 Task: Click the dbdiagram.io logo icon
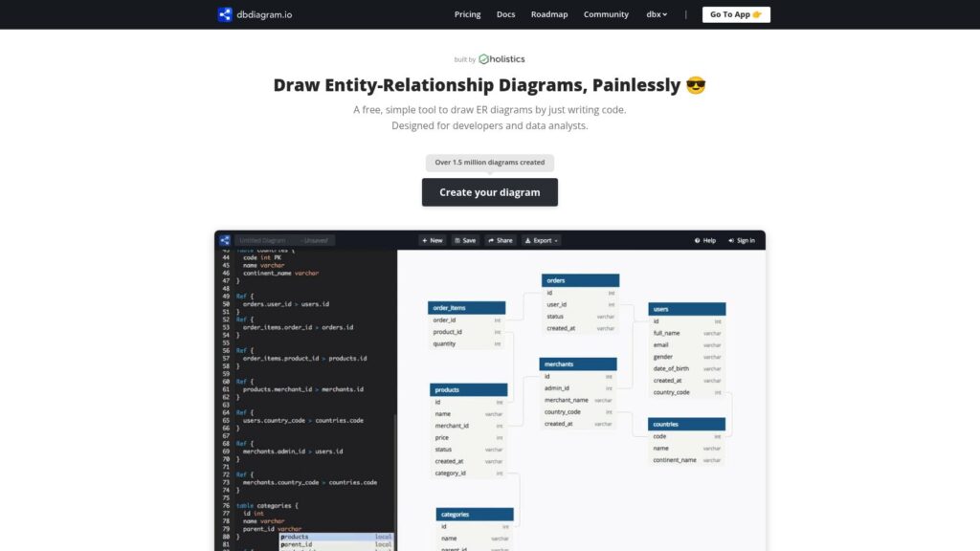click(225, 14)
